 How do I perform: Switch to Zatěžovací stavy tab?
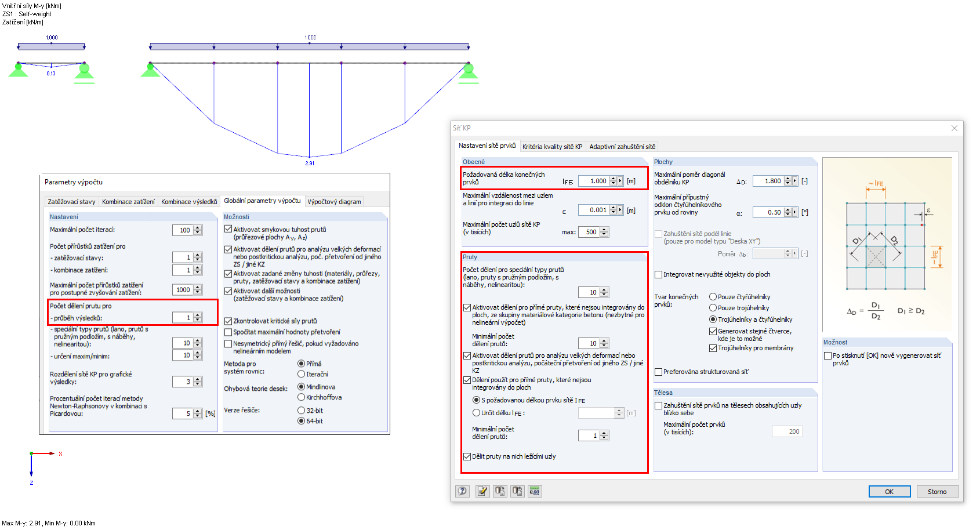(71, 202)
